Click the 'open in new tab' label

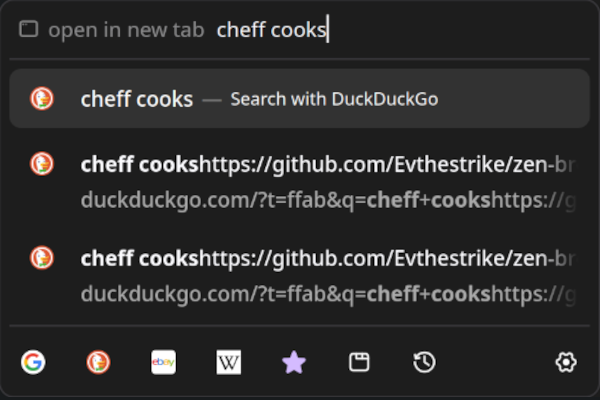click(x=126, y=30)
